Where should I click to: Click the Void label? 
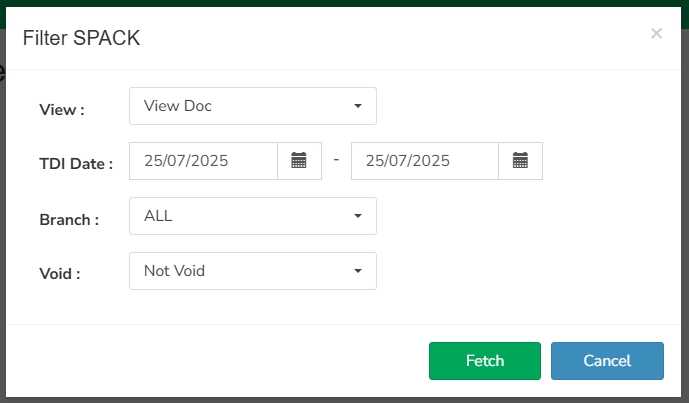pyautogui.click(x=60, y=274)
